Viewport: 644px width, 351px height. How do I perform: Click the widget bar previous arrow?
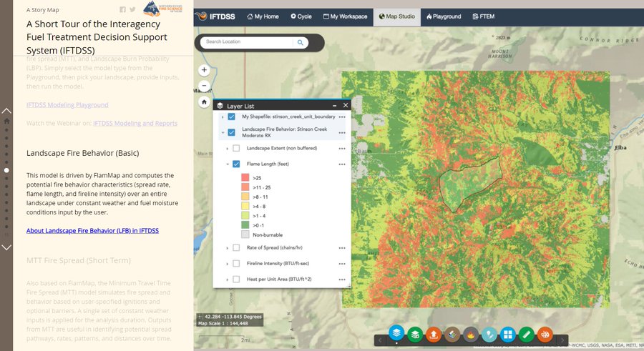click(380, 340)
